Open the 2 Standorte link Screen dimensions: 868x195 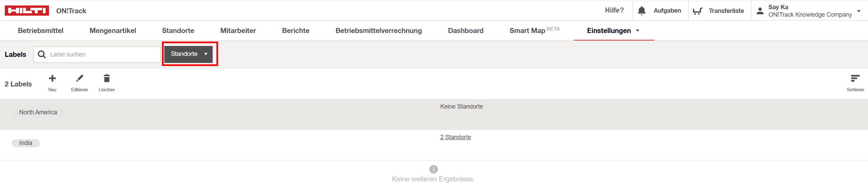coord(456,137)
